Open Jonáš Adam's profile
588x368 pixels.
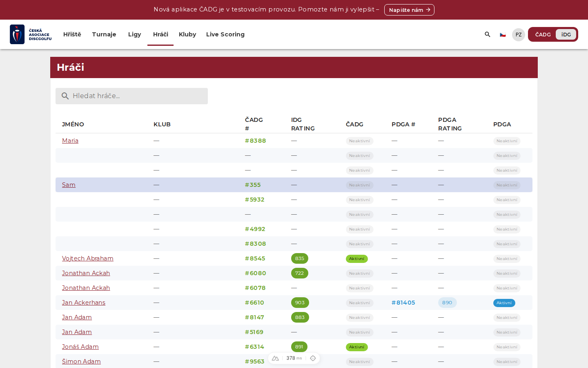80,347
